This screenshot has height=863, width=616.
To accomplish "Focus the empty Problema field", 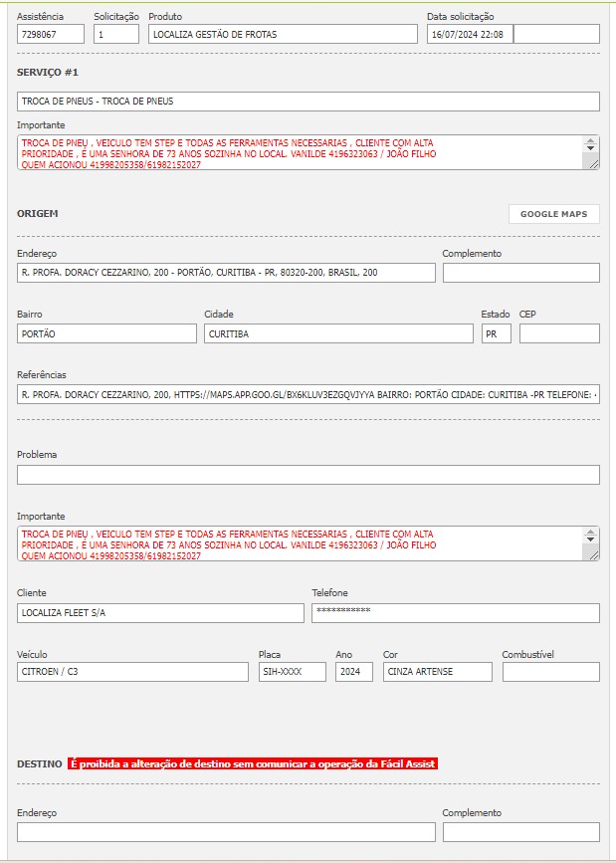I will 308,475.
